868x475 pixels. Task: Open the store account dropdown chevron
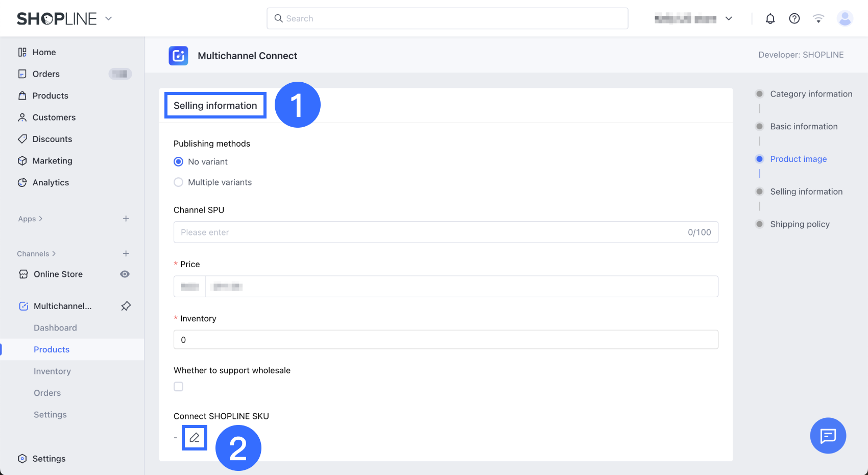[x=729, y=19]
